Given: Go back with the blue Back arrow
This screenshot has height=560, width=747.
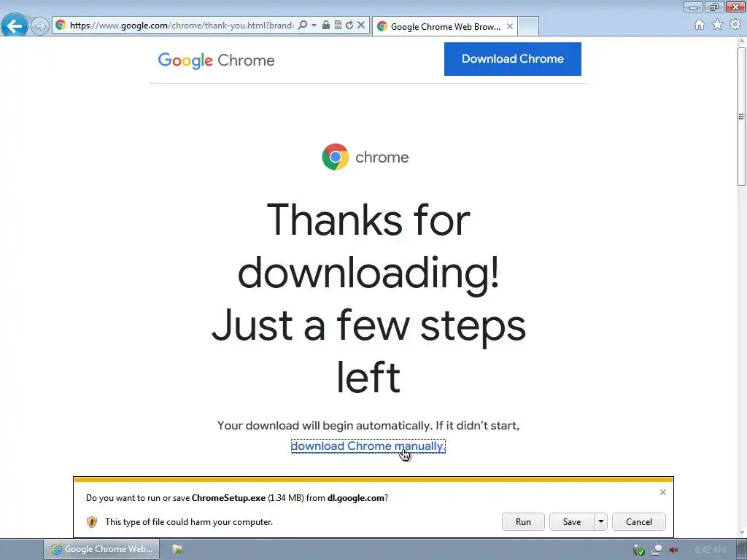Looking at the screenshot, I should 15,26.
